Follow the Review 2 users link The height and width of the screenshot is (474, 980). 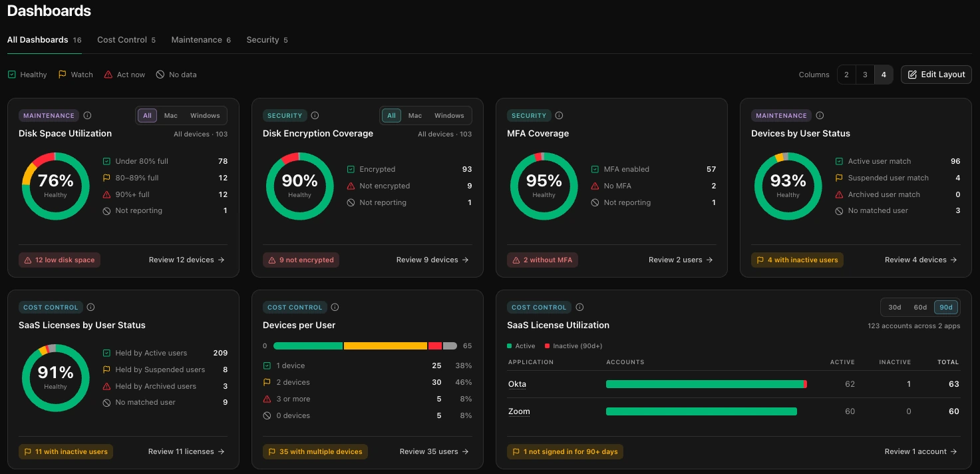coord(681,260)
